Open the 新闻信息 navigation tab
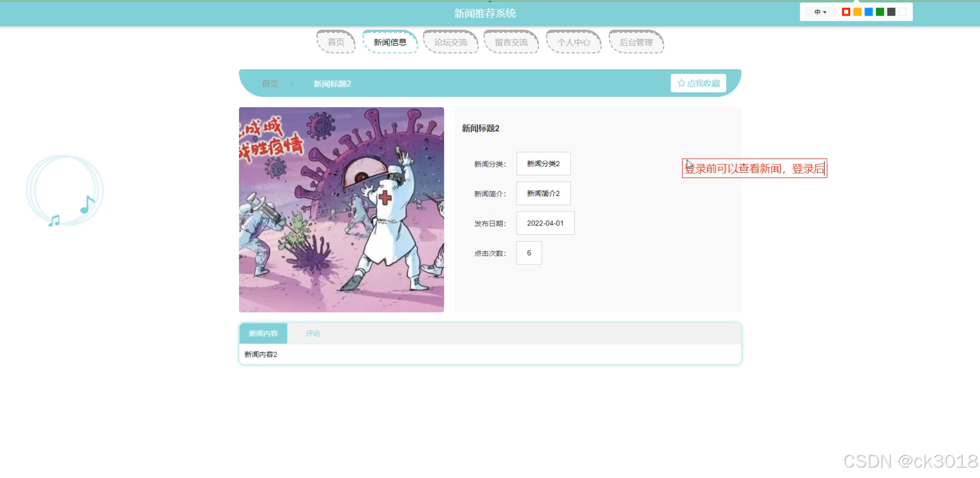The width and height of the screenshot is (980, 478). [390, 42]
